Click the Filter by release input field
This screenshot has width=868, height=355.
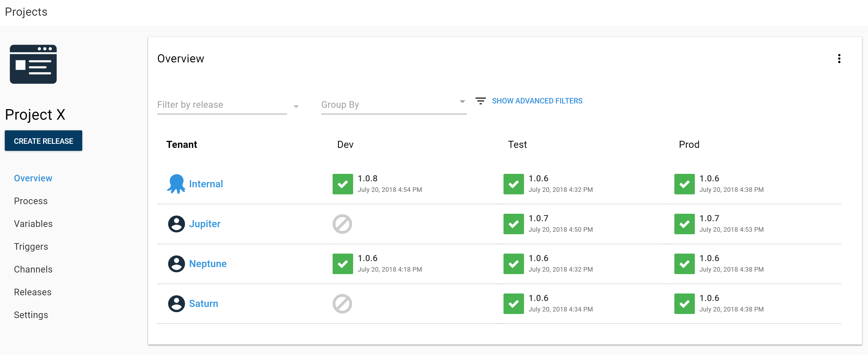(222, 105)
